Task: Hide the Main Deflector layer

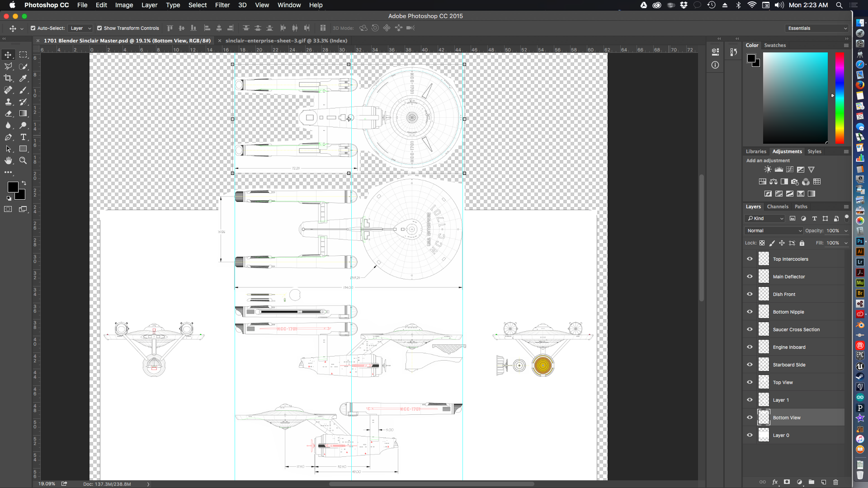Action: 750,277
